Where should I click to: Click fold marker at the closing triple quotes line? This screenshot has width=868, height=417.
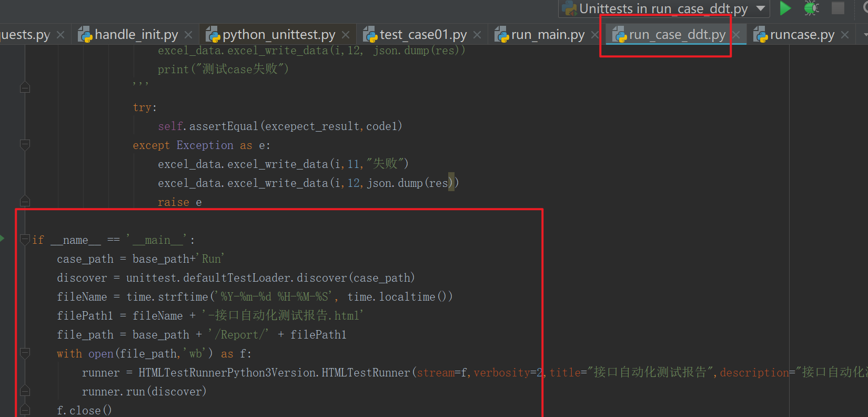click(x=25, y=87)
